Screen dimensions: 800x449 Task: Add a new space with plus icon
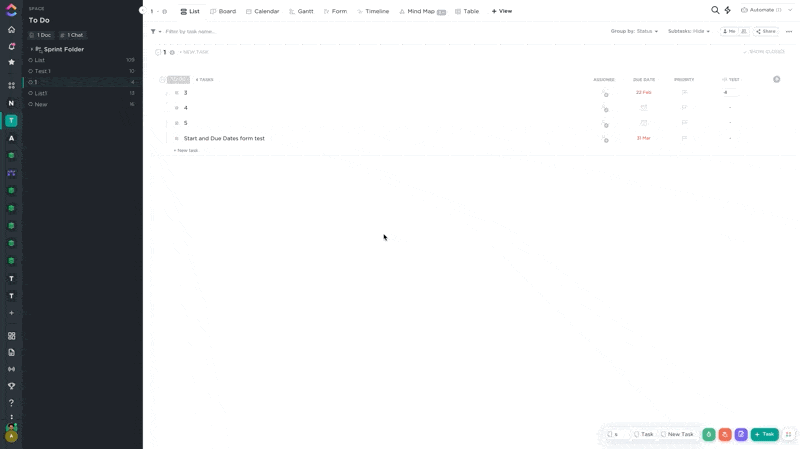click(x=11, y=313)
